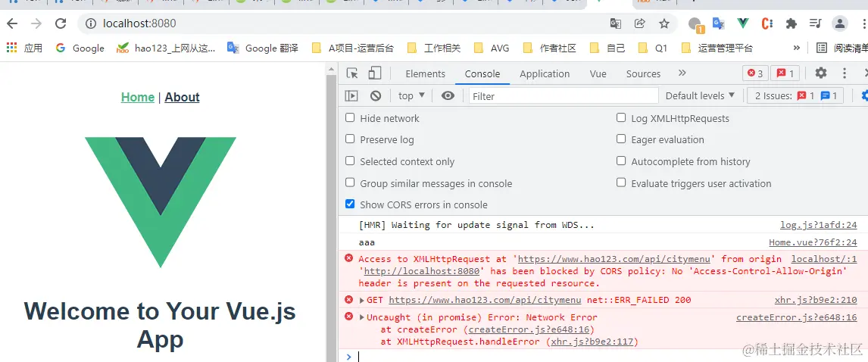The image size is (868, 362).
Task: Open the gray extension with the orange badge
Action: pos(695,23)
